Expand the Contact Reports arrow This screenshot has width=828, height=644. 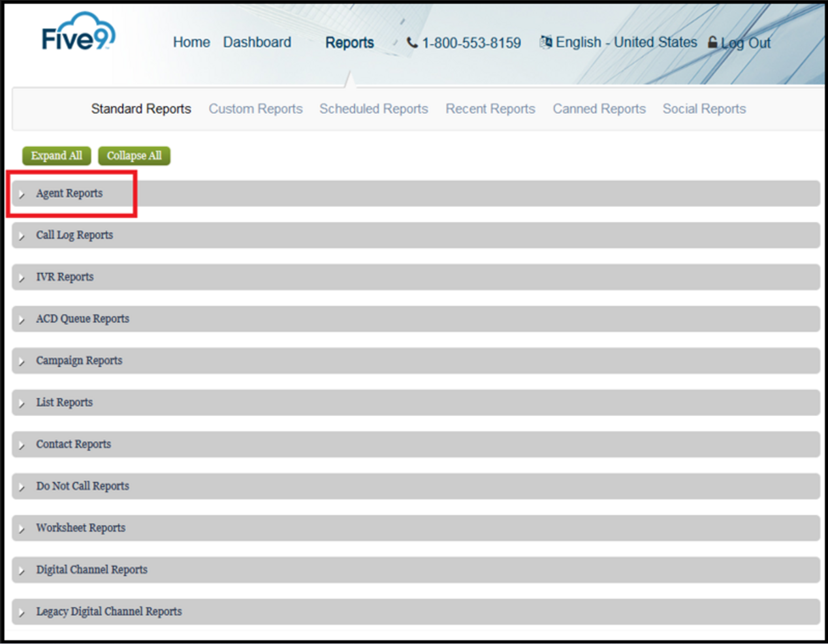click(22, 445)
